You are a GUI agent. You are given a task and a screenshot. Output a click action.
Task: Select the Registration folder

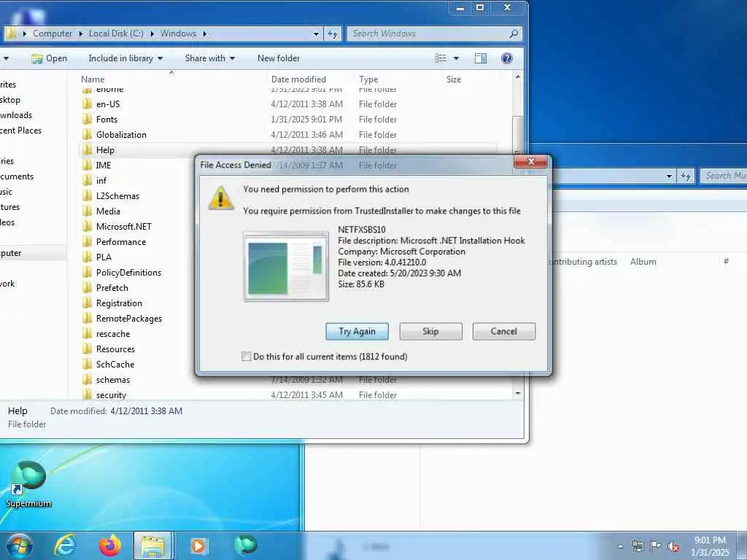click(x=119, y=303)
